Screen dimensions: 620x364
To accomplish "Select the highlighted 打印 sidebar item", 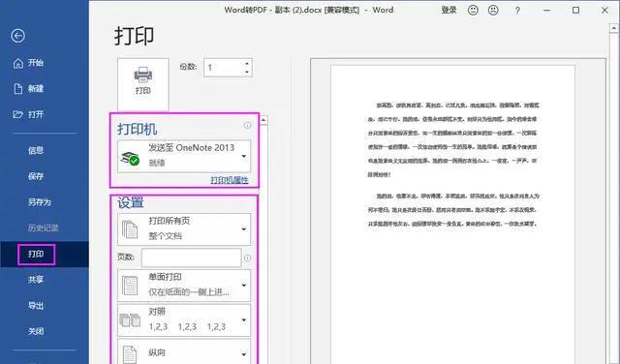I will (45, 255).
